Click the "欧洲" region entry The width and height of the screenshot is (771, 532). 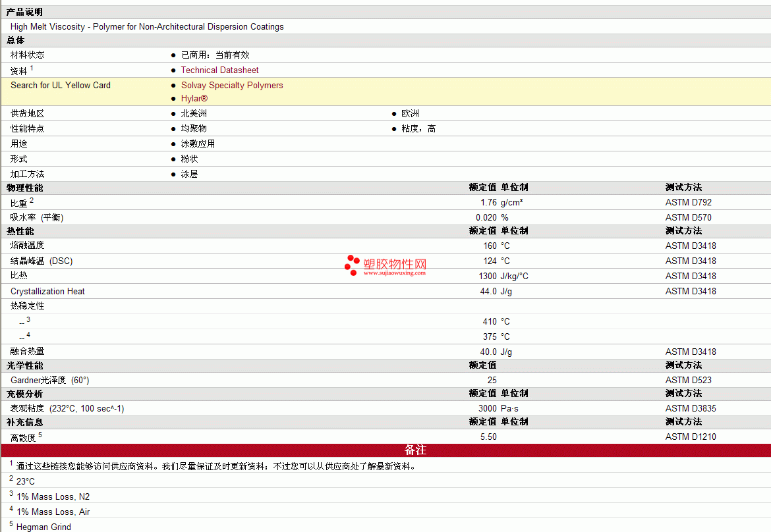(410, 114)
